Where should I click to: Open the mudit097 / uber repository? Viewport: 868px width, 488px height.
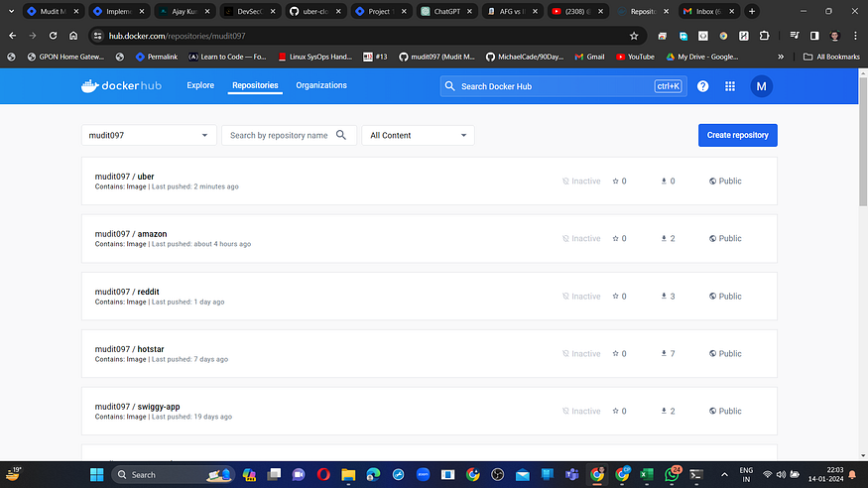(x=125, y=177)
